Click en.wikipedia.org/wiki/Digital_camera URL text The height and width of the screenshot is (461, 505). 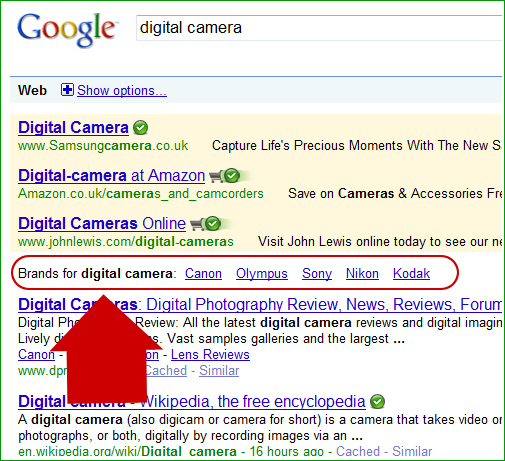coord(127,452)
